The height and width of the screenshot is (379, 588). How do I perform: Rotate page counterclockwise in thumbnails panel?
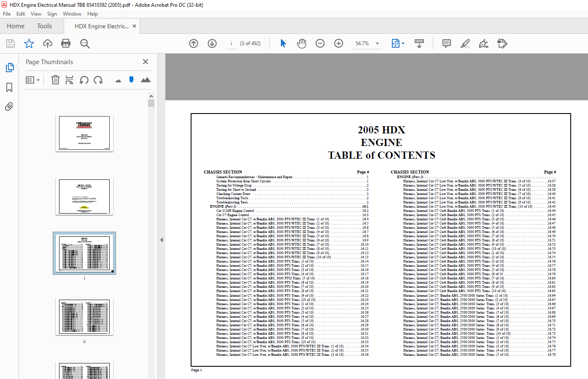[84, 80]
